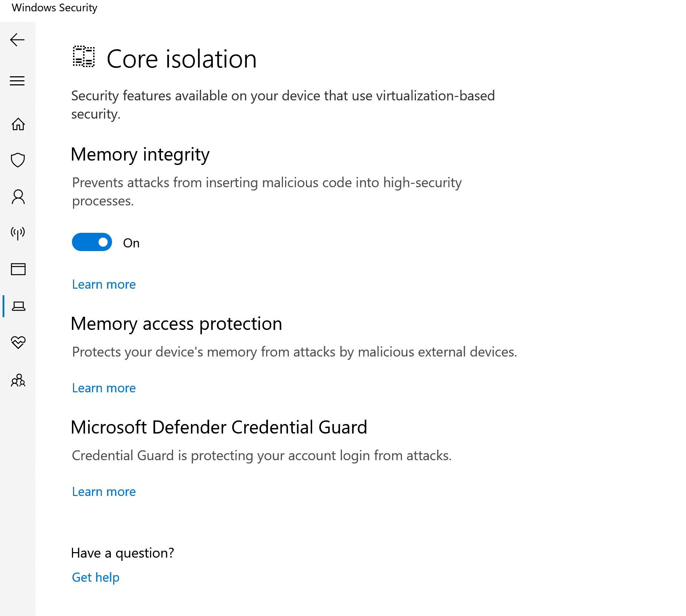
Task: Go back using the back arrow
Action: click(x=18, y=40)
